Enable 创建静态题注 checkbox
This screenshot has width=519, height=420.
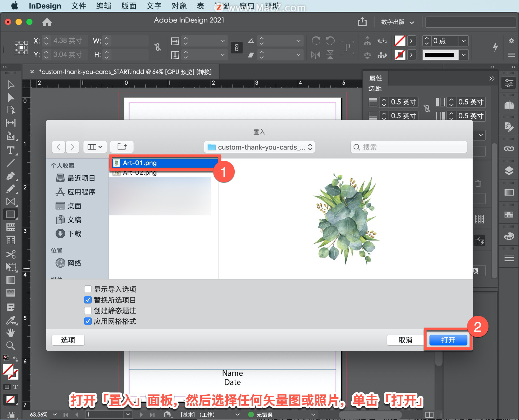click(x=88, y=311)
